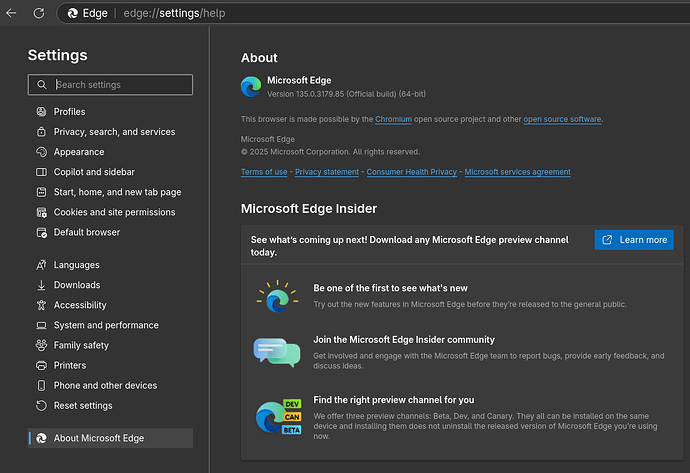Click the Phone and other devices icon
Image resolution: width=690 pixels, height=473 pixels.
click(41, 385)
